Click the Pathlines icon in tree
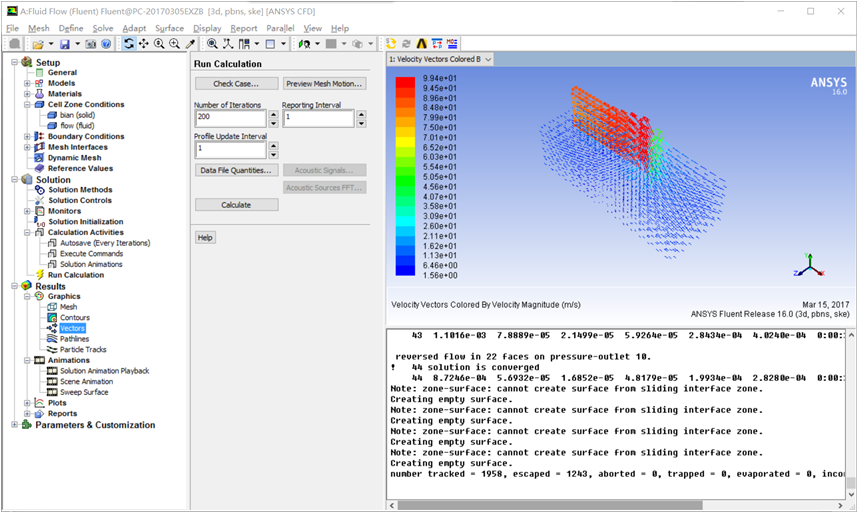This screenshot has width=858, height=513. [52, 339]
